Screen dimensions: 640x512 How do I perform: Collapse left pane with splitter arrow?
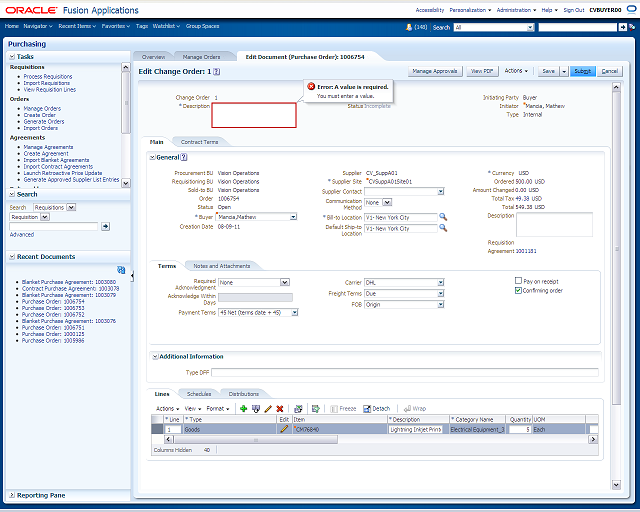(132, 276)
